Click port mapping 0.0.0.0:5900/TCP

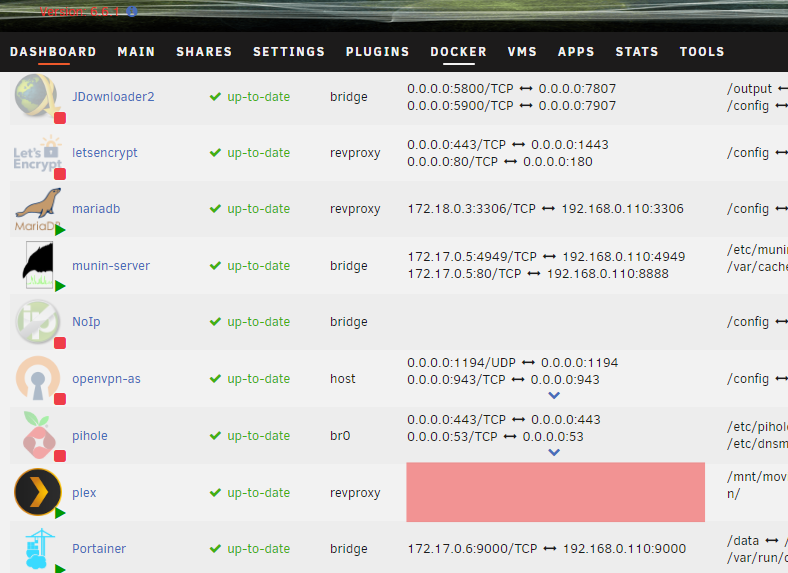512,106
